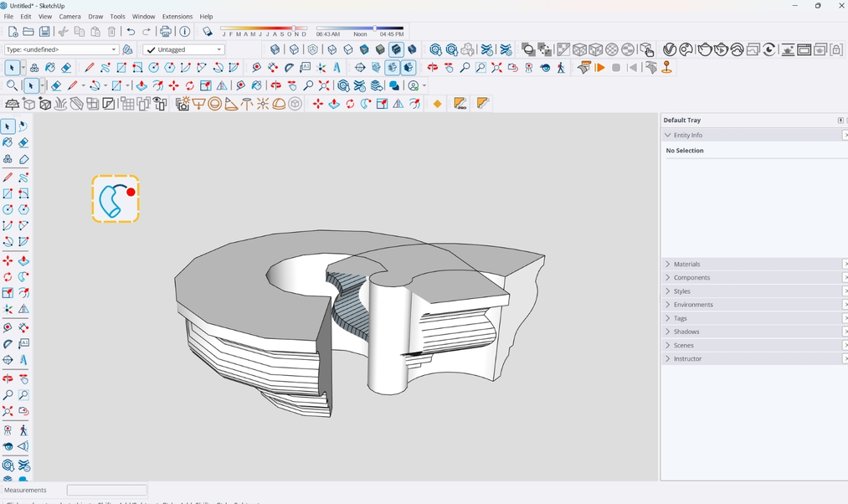This screenshot has width=848, height=504.
Task: Toggle V-Ray lock camera orientation
Action: (x=836, y=49)
